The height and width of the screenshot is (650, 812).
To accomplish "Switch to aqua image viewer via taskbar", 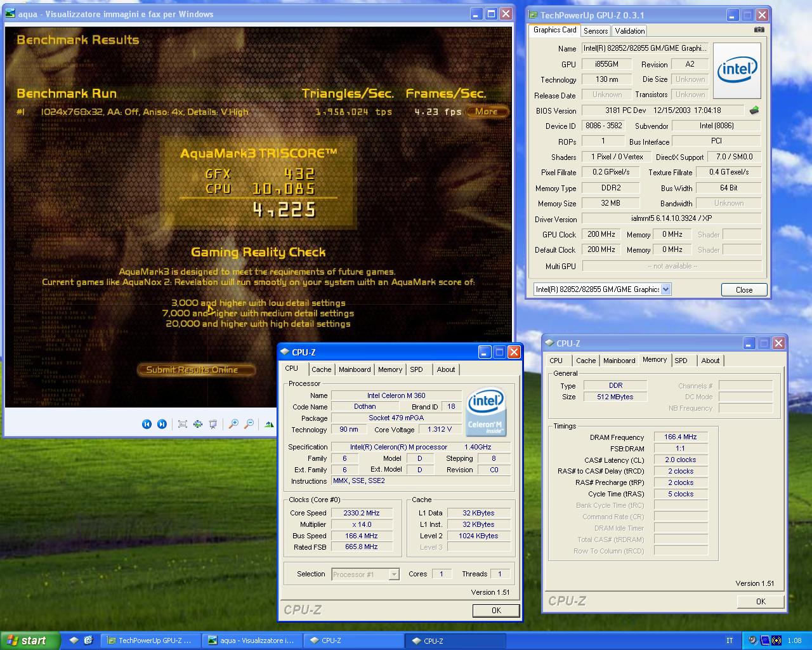I will (252, 640).
